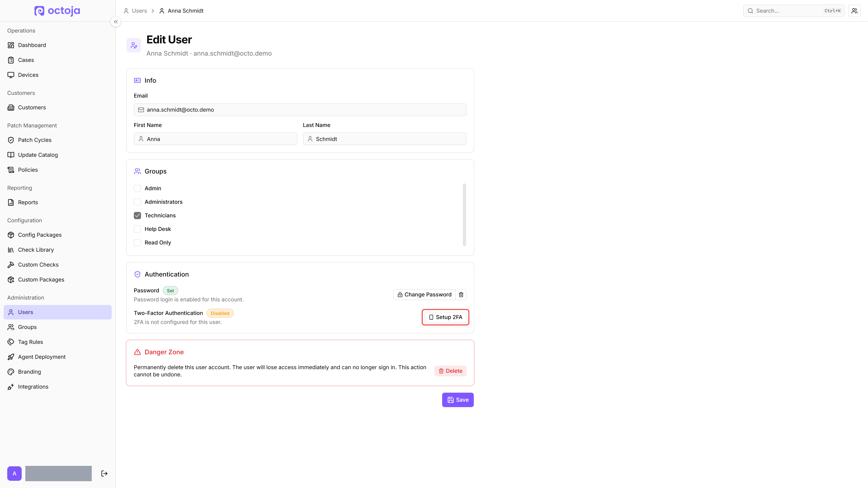Open Integrations via plug icon
The image size is (868, 488).
point(11,387)
